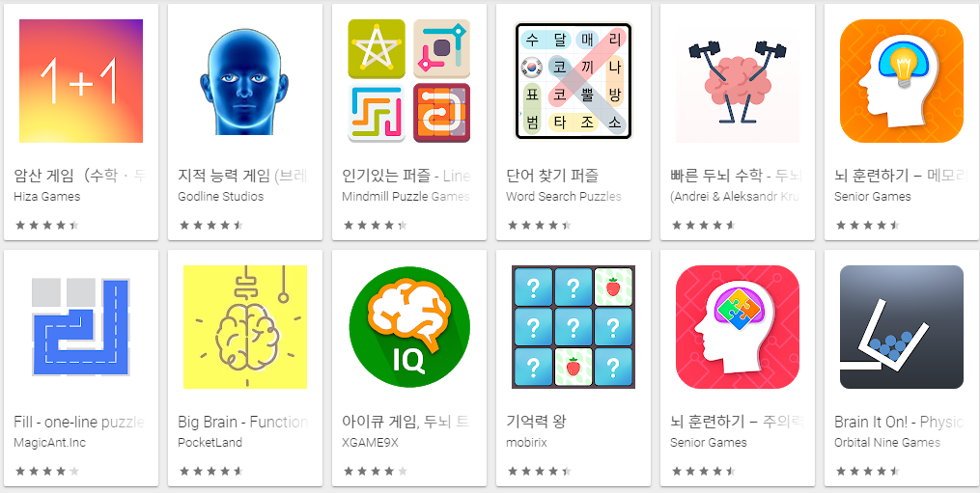Screen dimensions: 980x493
Task: Select the yellow Big Brain icon
Action: pos(245,327)
